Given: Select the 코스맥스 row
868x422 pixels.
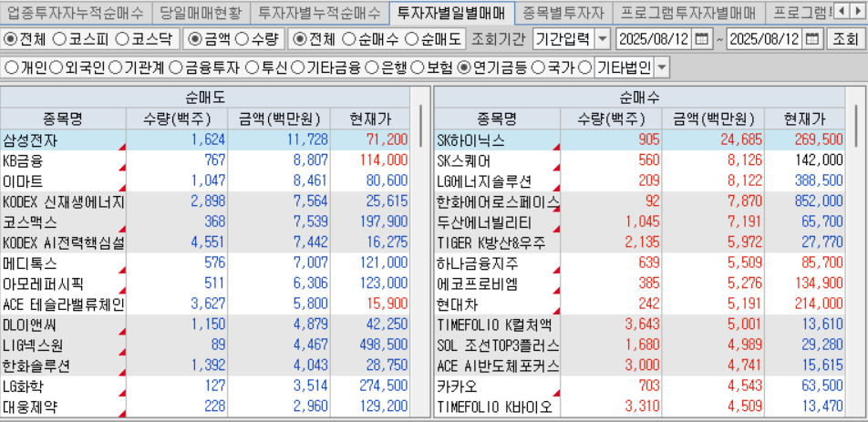Looking at the screenshot, I should 205,221.
